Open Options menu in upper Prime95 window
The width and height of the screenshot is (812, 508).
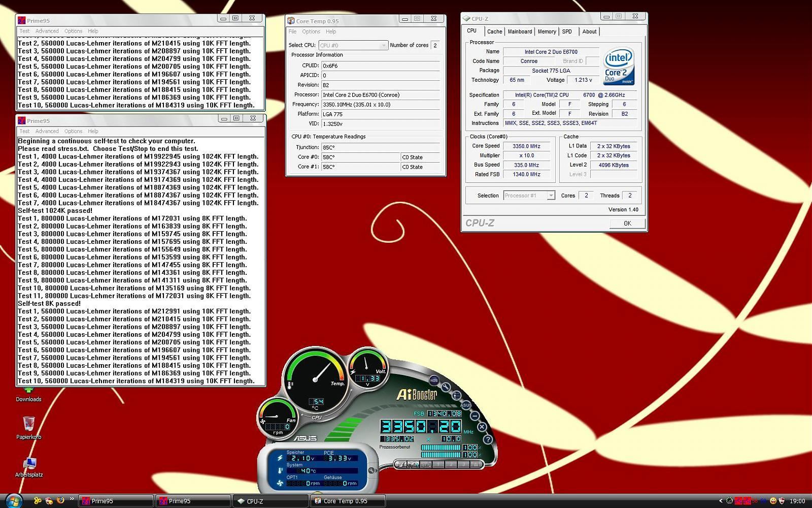[73, 31]
